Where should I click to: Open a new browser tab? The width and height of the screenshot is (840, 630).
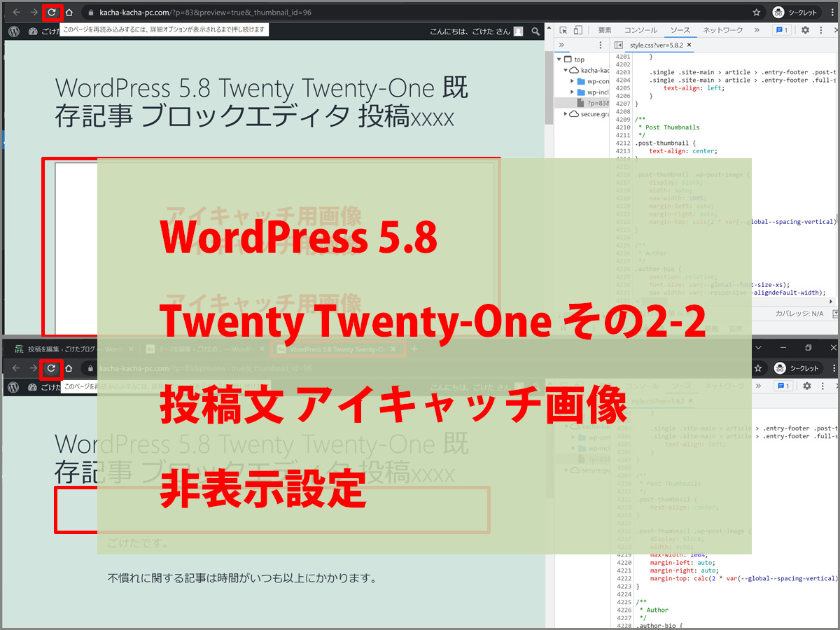click(x=414, y=349)
